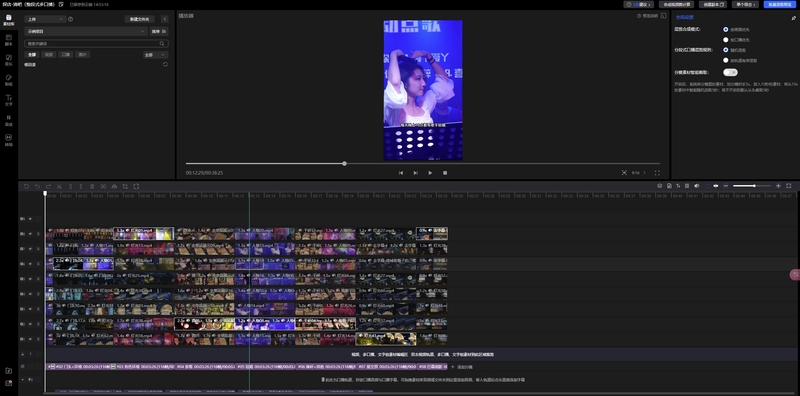Select the last radio option for segment mixing rule
Viewport: 800px width, 396px height.
point(726,60)
